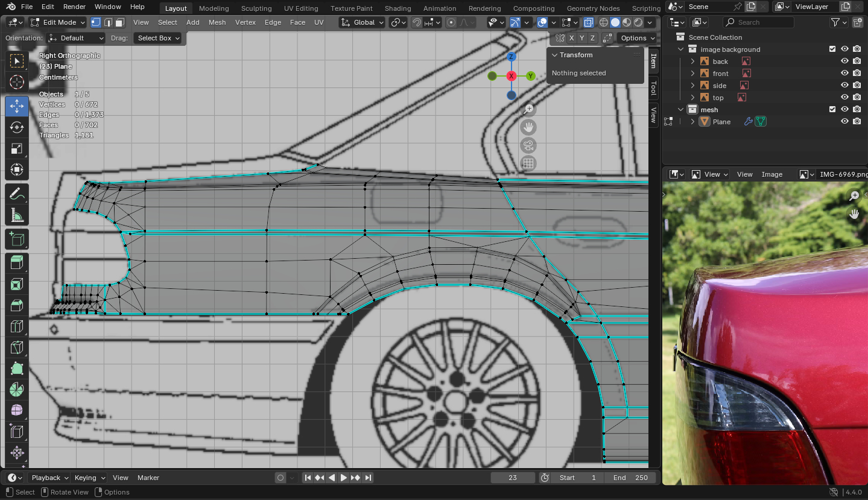The height and width of the screenshot is (500, 868).
Task: Expand the Plane object in outliner
Action: tap(692, 122)
